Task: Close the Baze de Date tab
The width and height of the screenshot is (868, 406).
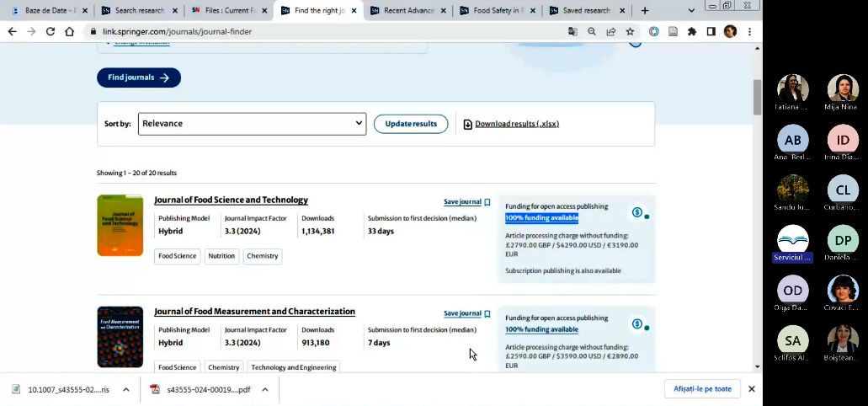Action: (x=85, y=10)
